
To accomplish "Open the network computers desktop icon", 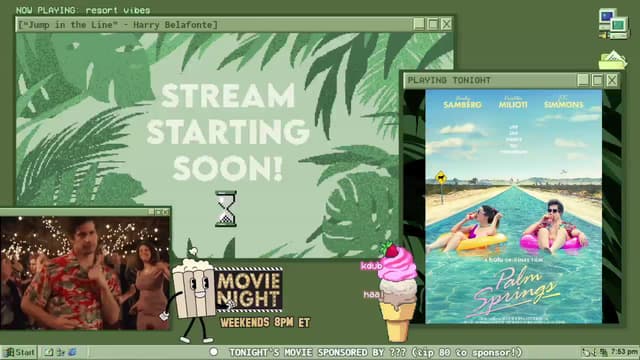I will [613, 24].
